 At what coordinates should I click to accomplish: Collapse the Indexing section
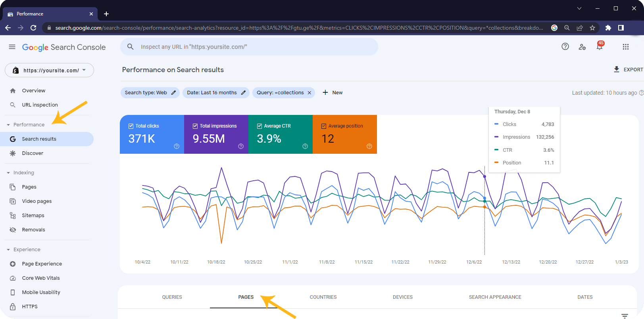(x=8, y=173)
